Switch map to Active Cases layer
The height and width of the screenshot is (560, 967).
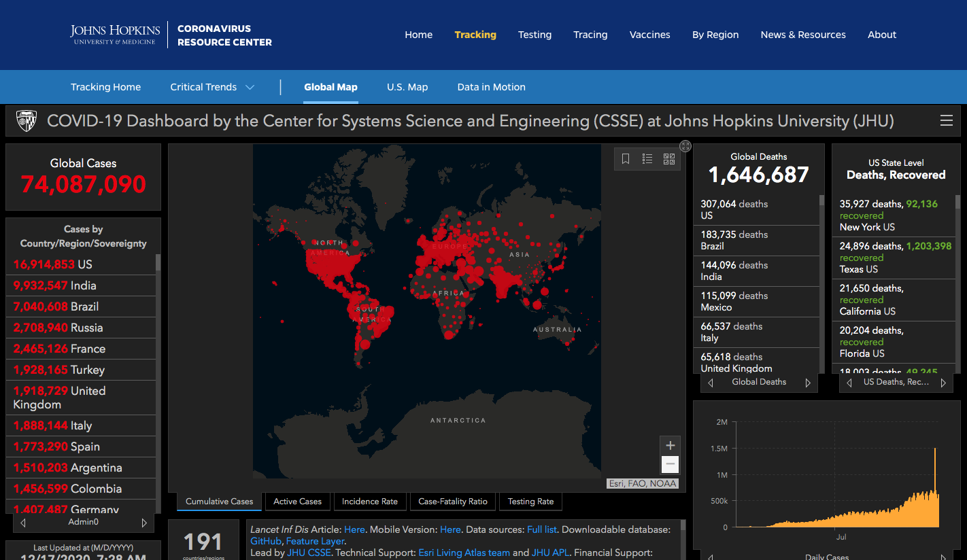tap(297, 502)
